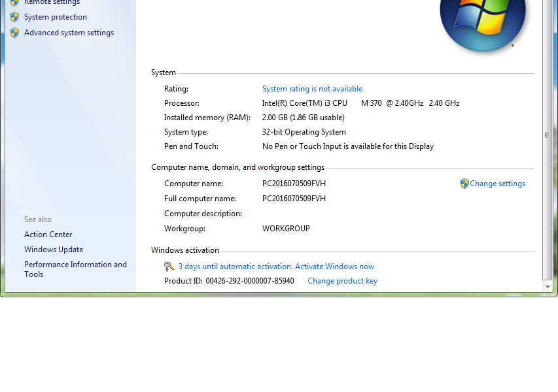The width and height of the screenshot is (558, 392).
Task: Click the System protection shield icon
Action: (14, 17)
